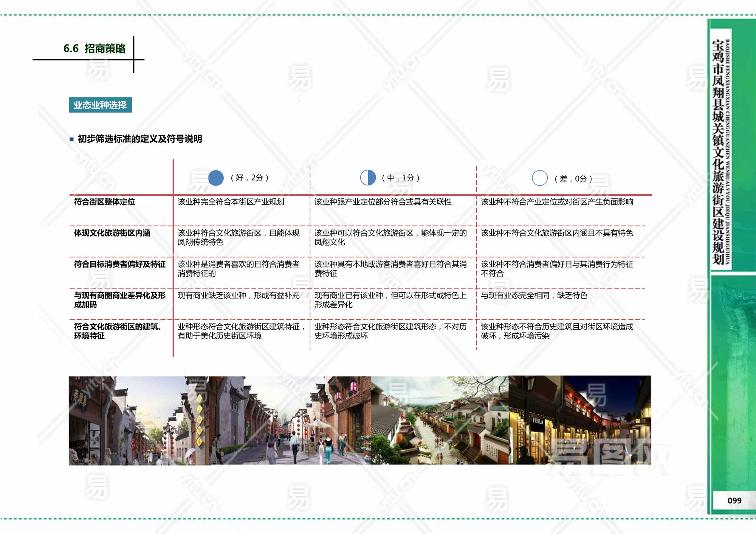Click the solid blue 'good, 2 points' circle
This screenshot has width=756, height=534.
[x=216, y=178]
